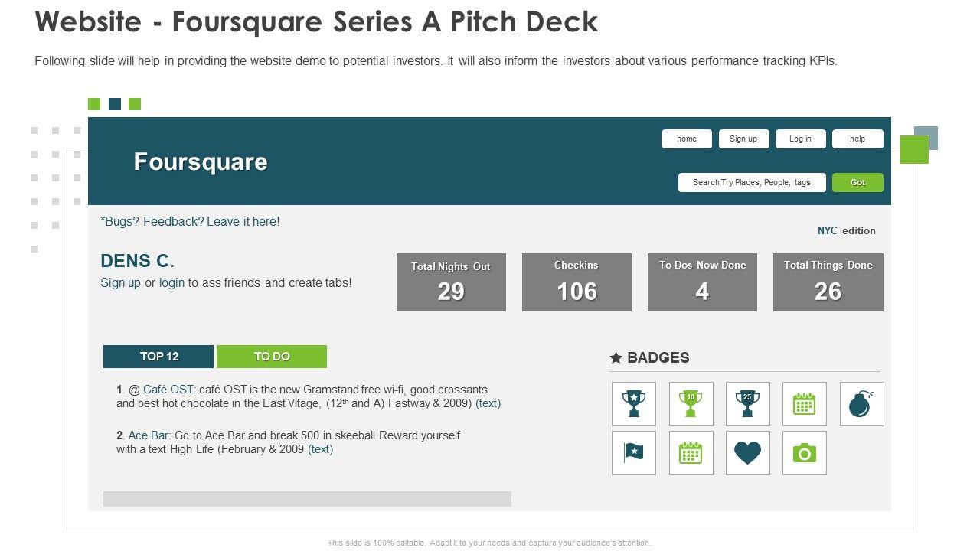Screen dimensions: 980x551
Task: Select the calendar badge beside the bomb
Action: (804, 404)
